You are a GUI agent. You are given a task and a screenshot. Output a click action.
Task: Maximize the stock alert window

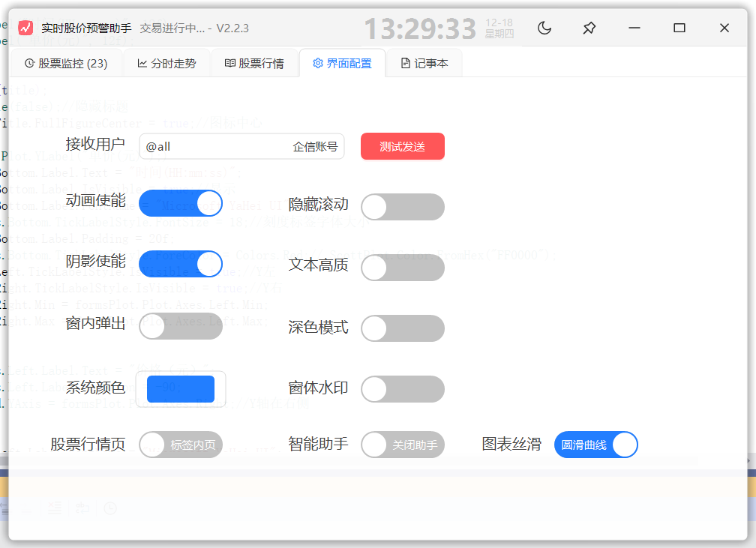tap(679, 28)
